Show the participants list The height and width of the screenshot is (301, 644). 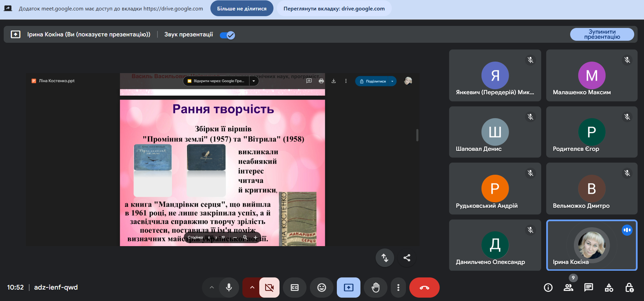[568, 288]
